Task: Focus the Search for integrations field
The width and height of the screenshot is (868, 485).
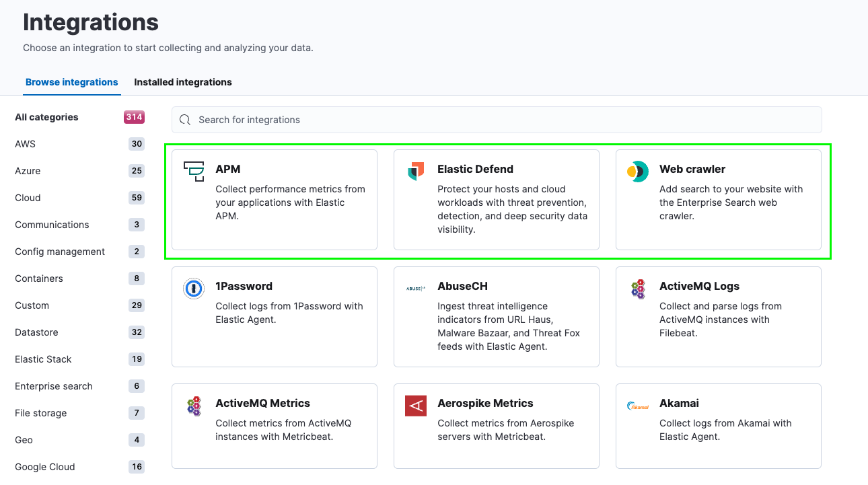Action: pos(497,120)
